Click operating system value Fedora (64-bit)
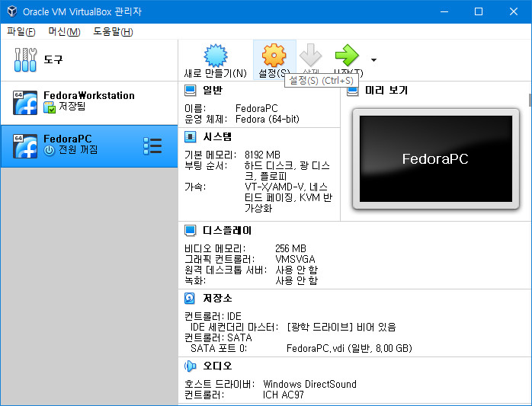 (x=268, y=120)
